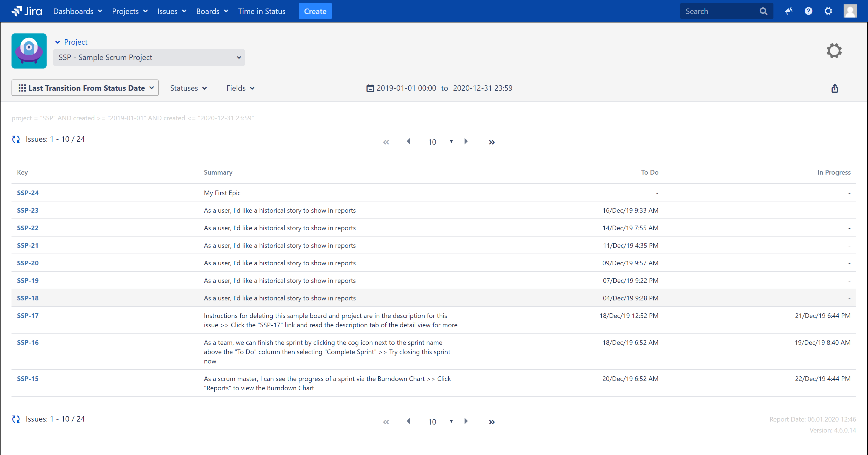The height and width of the screenshot is (455, 868).
Task: Click the Create button
Action: point(315,11)
